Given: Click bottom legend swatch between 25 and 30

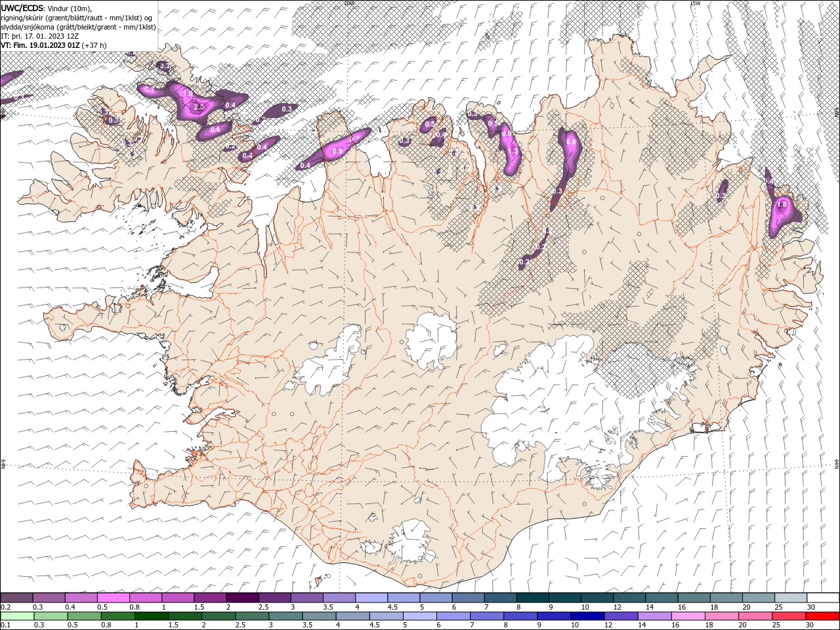Looking at the screenshot, I should 787,616.
